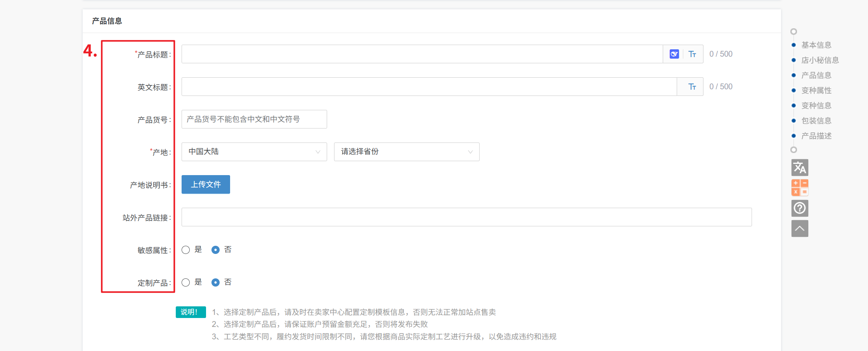Screen dimensions: 868x351
Task: Open the help question mark icon
Action: pos(800,208)
